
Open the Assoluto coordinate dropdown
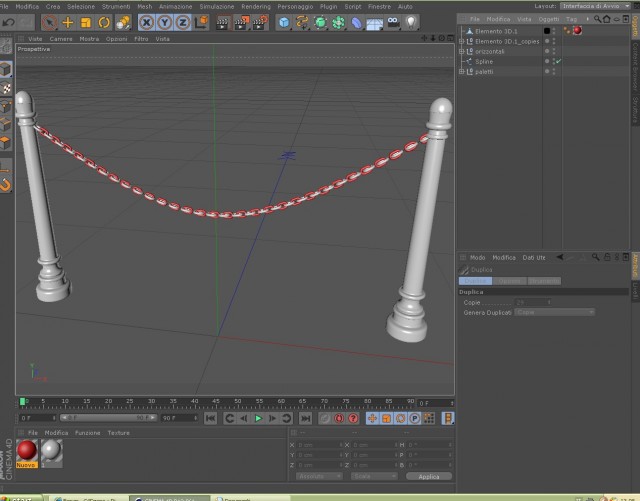point(319,477)
